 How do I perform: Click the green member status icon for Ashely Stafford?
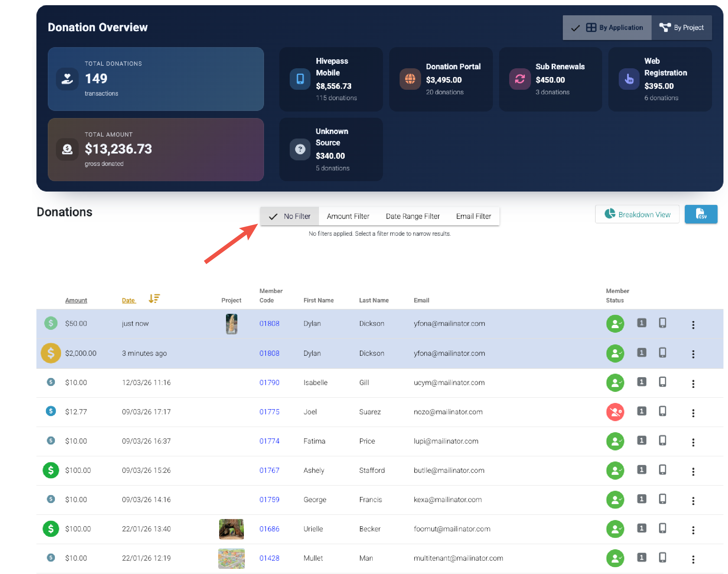click(x=615, y=470)
